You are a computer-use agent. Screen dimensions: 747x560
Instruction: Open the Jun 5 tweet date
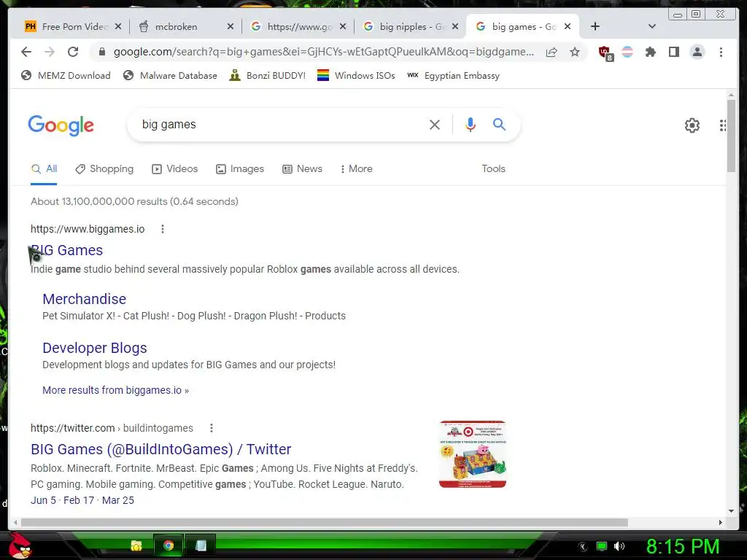click(43, 500)
